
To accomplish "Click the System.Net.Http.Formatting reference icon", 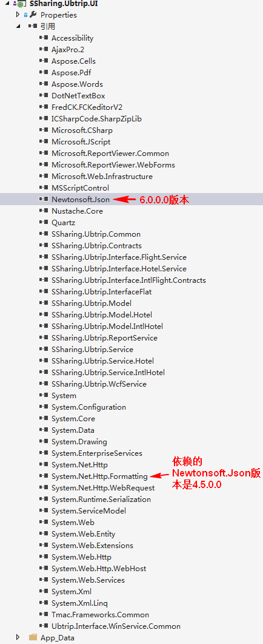I will click(x=44, y=476).
